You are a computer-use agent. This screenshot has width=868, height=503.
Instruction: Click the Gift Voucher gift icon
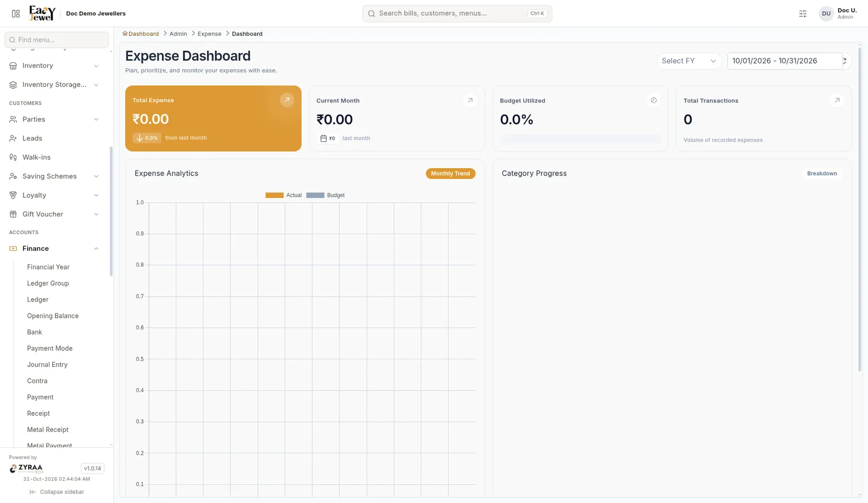pyautogui.click(x=13, y=214)
